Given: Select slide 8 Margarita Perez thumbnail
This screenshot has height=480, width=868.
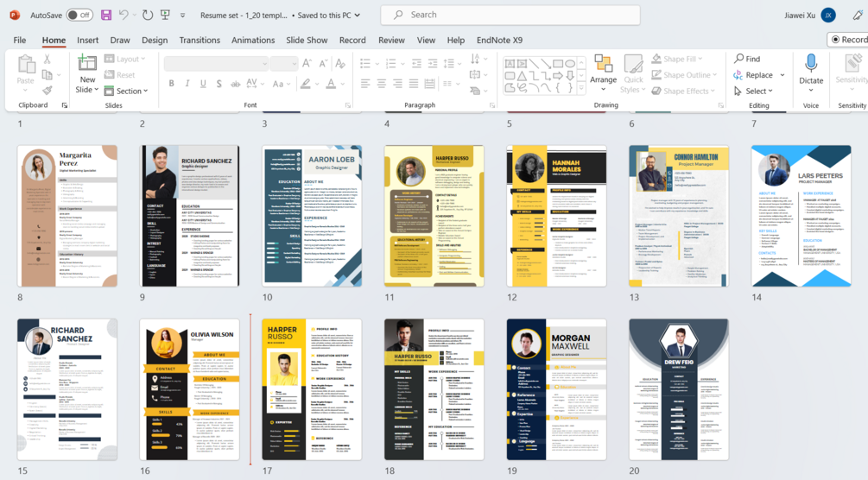Looking at the screenshot, I should 67,216.
